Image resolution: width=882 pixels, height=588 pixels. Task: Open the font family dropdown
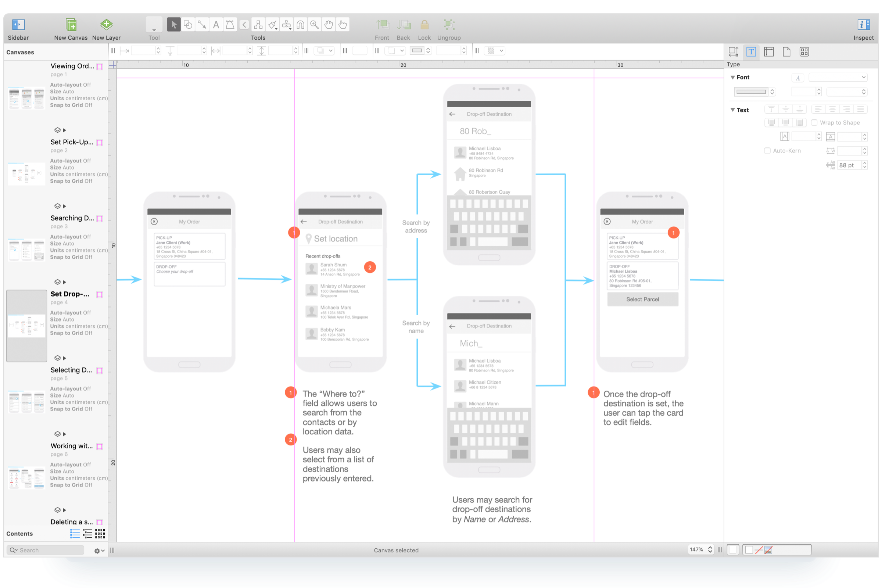(838, 77)
